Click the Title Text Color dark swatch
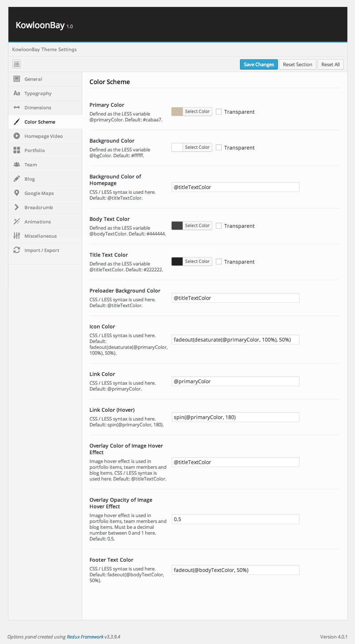Screen dimensions: 355x644 pyautogui.click(x=177, y=261)
